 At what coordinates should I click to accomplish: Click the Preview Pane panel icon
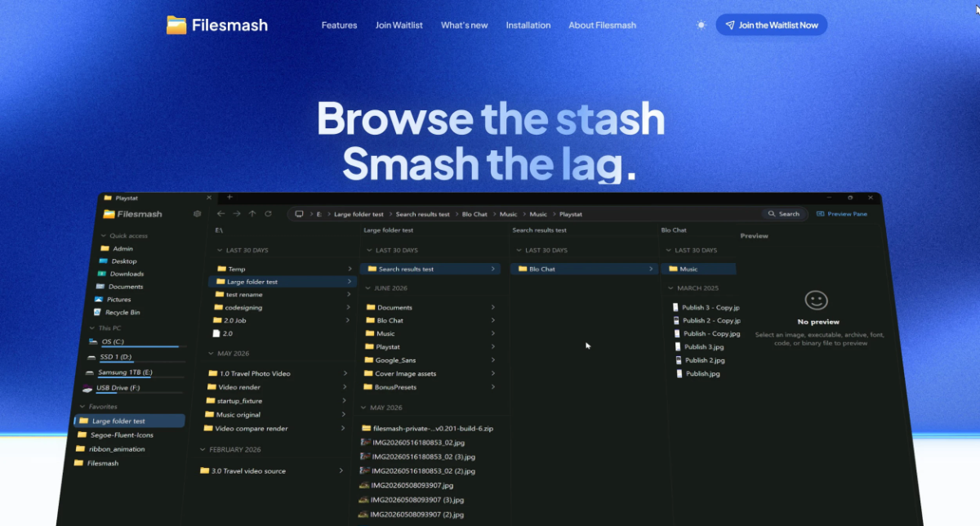[x=820, y=214]
